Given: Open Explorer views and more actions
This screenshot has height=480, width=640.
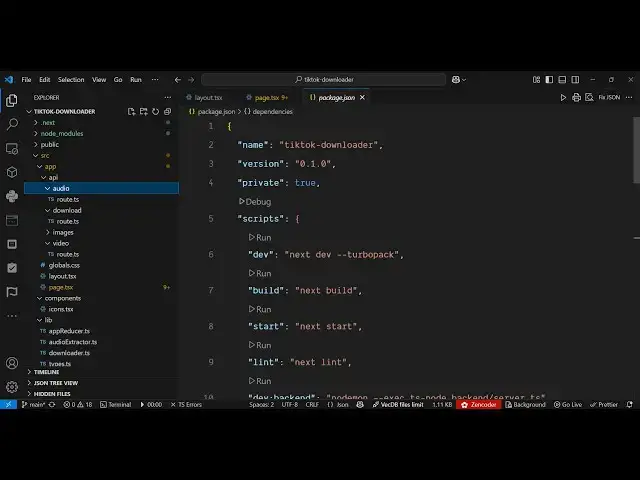Looking at the screenshot, I should tap(168, 97).
